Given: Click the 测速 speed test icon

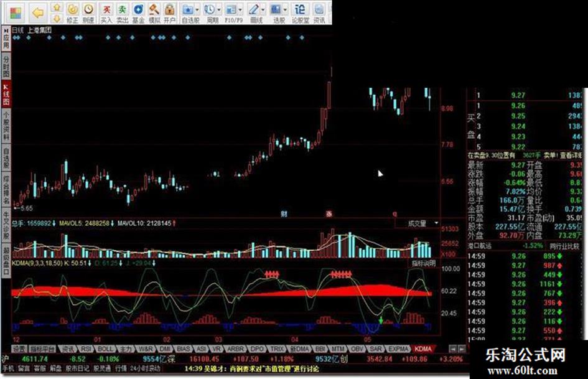Looking at the screenshot, I should point(88,13).
